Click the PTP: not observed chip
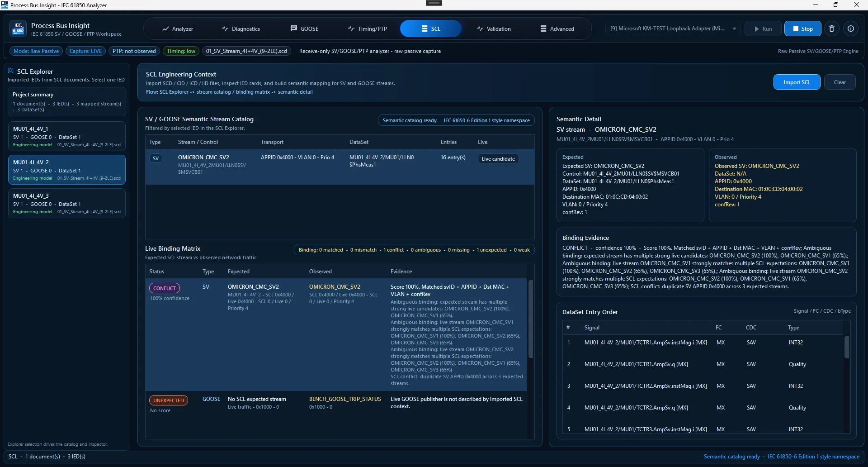Viewport: 868px width, 467px height. [134, 51]
